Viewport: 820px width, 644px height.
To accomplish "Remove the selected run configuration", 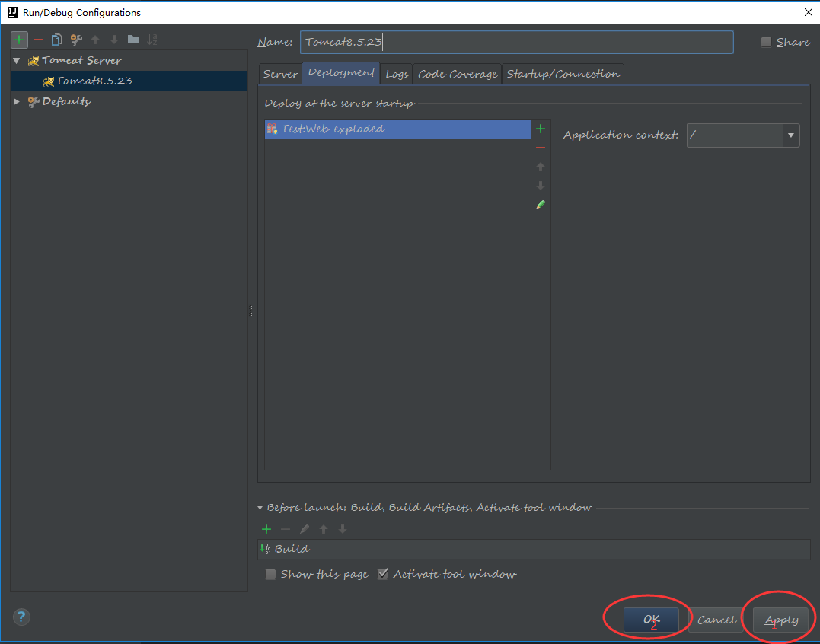I will pyautogui.click(x=37, y=40).
